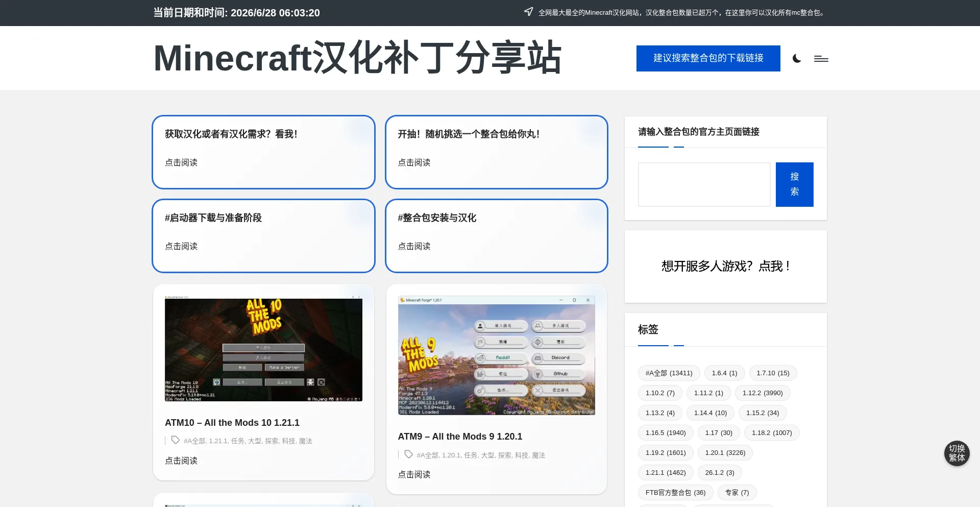Open the 开抽！随机挑选一个整合包给你丸！ card
The height and width of the screenshot is (507, 980).
point(497,152)
